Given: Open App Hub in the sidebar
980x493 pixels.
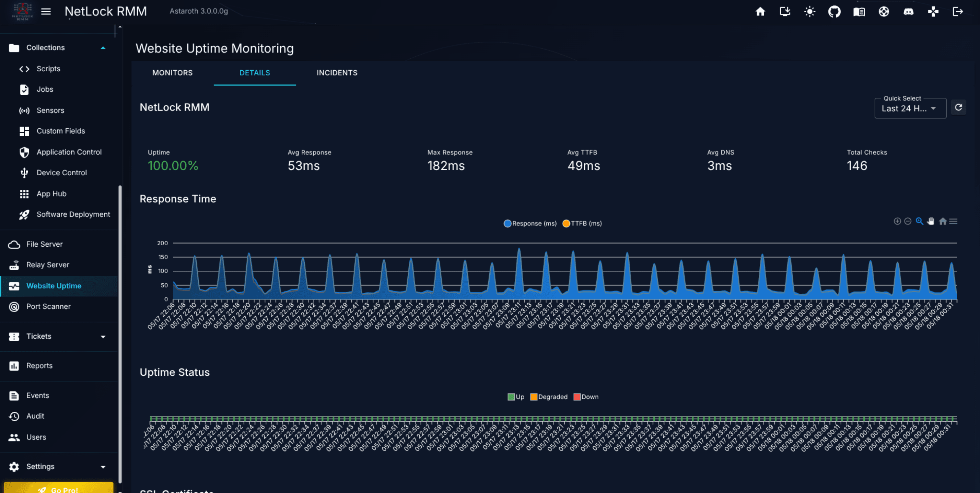Looking at the screenshot, I should tap(59, 193).
